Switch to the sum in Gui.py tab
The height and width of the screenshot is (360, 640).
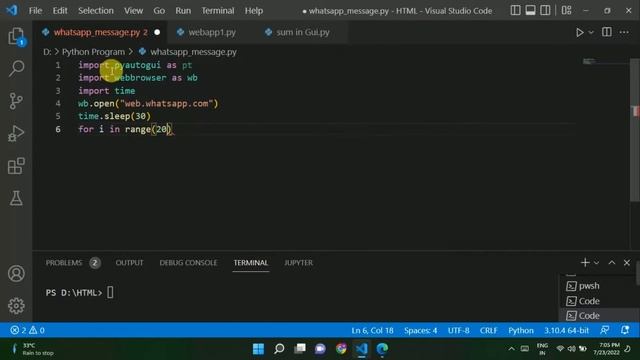[x=302, y=32]
